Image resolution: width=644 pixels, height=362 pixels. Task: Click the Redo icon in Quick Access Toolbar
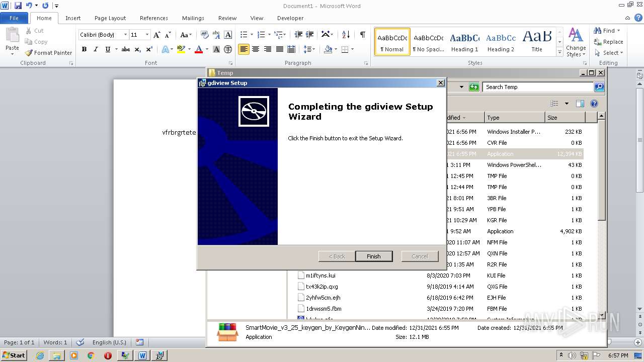(45, 6)
